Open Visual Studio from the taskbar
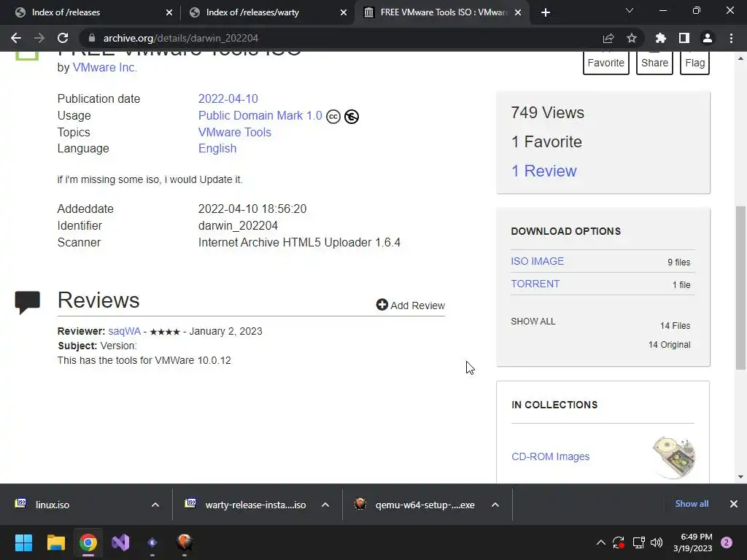Screen dimensions: 747x560 120,542
